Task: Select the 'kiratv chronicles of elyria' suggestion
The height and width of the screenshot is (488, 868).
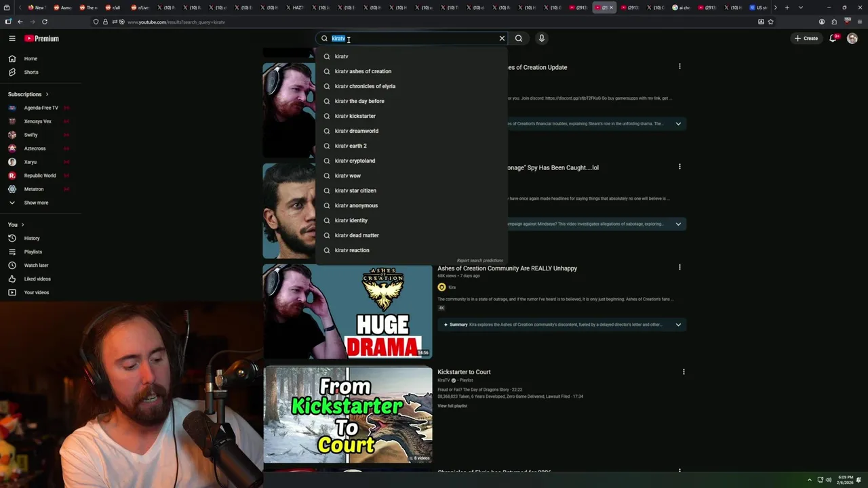Action: [x=412, y=86]
